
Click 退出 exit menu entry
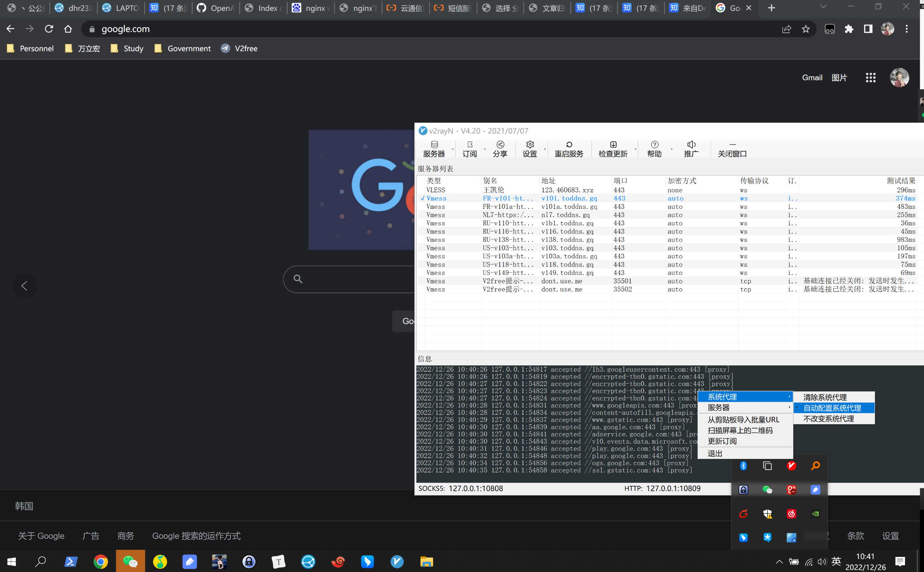[x=715, y=453]
